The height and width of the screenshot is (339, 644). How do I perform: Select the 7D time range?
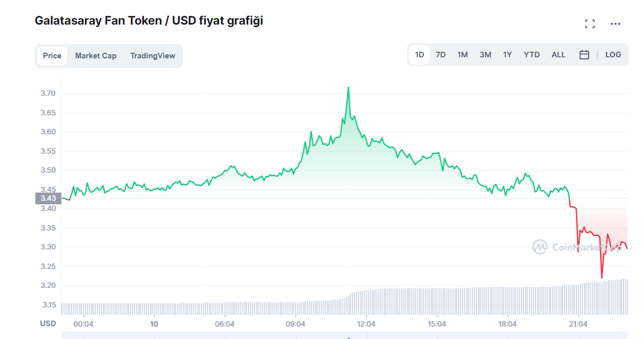[x=440, y=55]
